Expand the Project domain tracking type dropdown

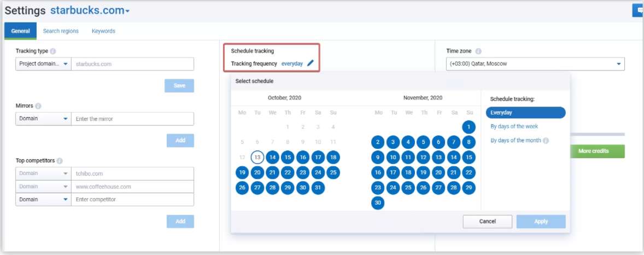point(44,64)
